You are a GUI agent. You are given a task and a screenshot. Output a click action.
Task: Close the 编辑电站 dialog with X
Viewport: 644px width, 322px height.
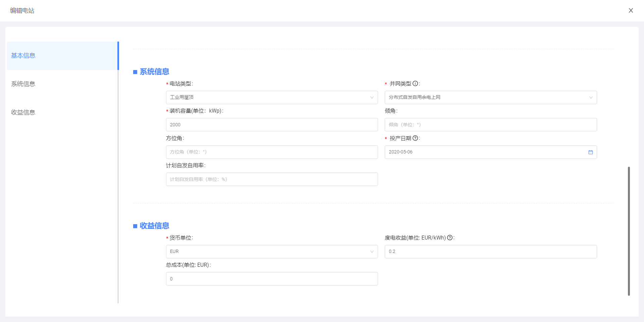631,10
